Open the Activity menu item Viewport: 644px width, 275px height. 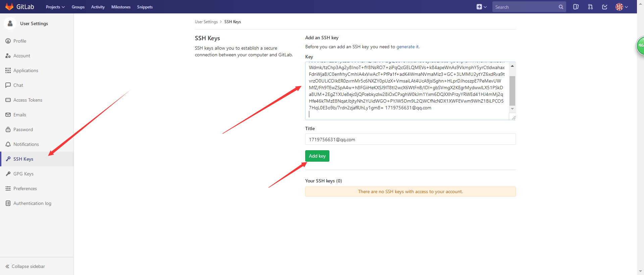(x=98, y=7)
